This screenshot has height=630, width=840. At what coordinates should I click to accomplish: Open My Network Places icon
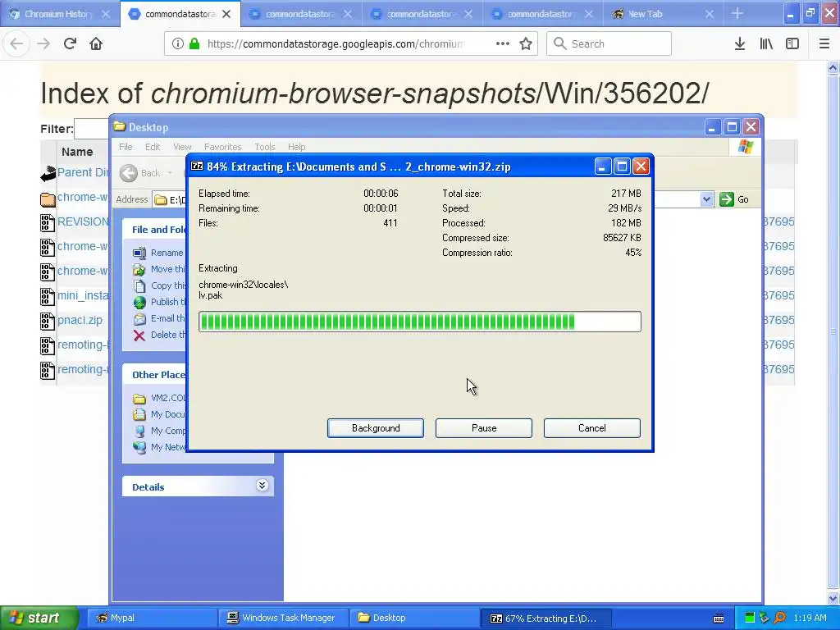(x=139, y=447)
